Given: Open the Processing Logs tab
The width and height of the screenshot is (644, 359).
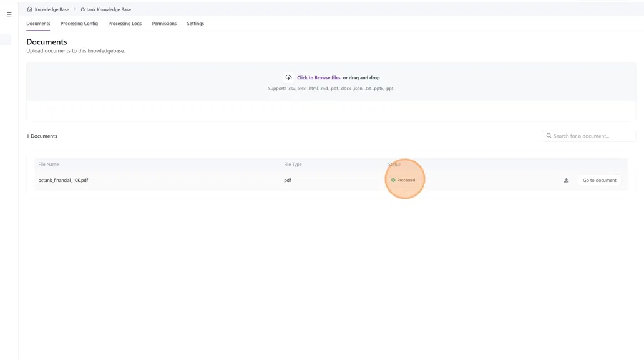Looking at the screenshot, I should [x=125, y=24].
